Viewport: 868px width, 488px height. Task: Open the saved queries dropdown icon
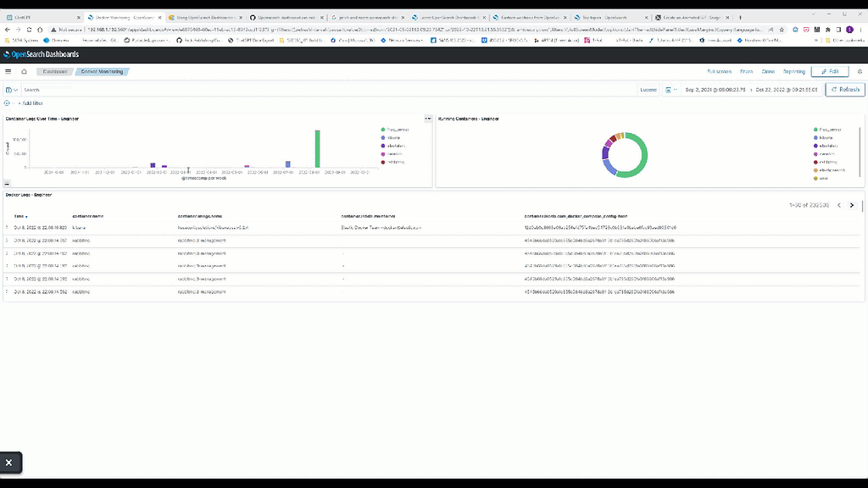click(x=11, y=90)
